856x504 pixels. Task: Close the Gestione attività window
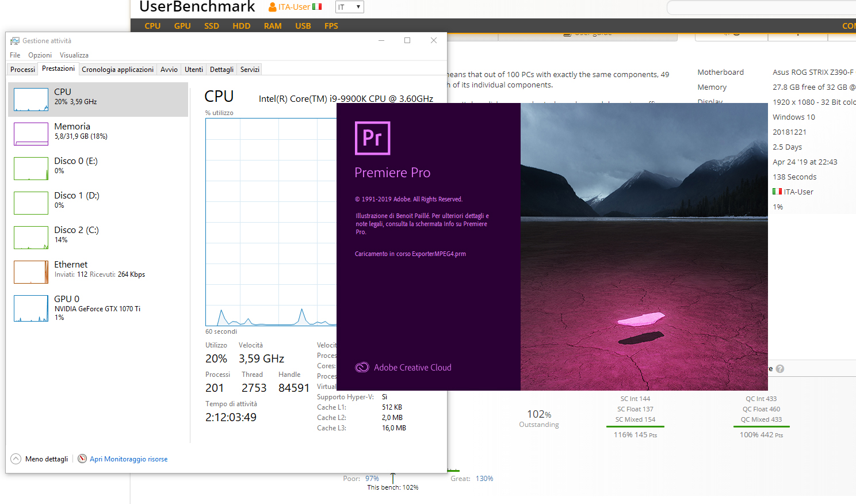click(434, 40)
